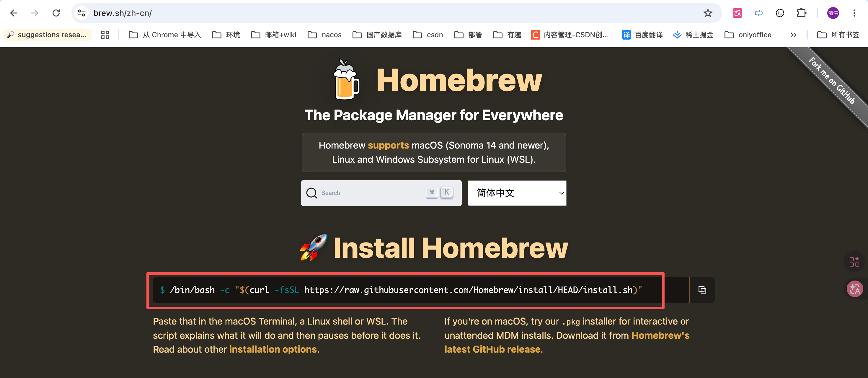Open the apps grid in bookmarks bar
The image size is (868, 378).
coord(105,35)
